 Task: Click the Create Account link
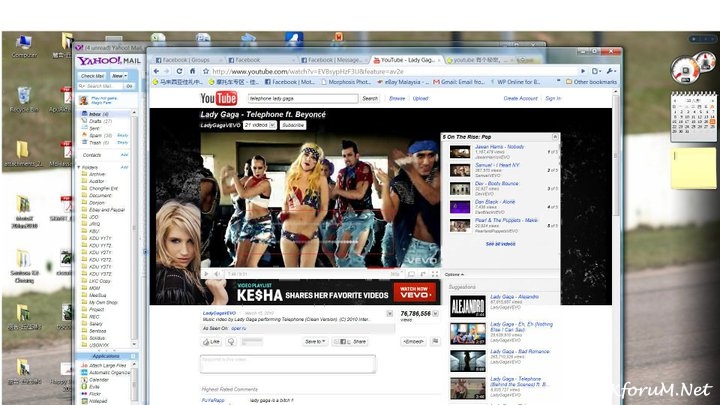click(x=520, y=98)
